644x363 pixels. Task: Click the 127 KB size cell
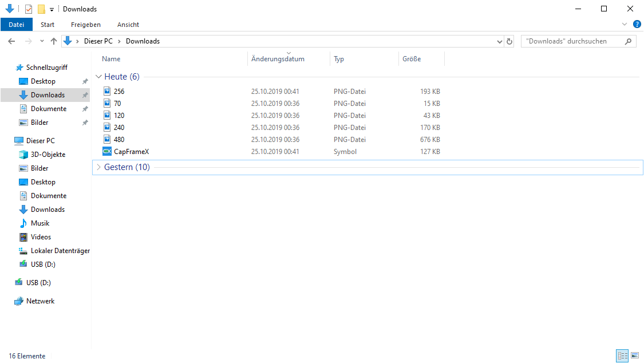coord(429,152)
